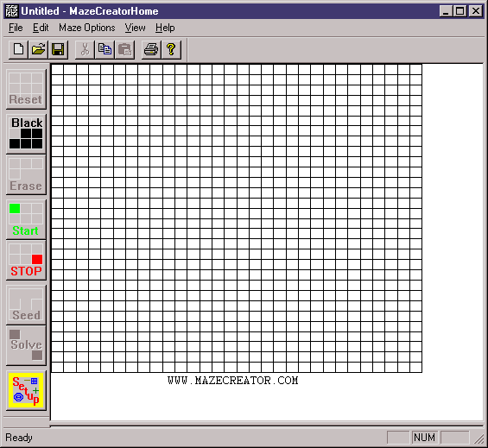
Task: Open the Help menu
Action: pos(165,28)
